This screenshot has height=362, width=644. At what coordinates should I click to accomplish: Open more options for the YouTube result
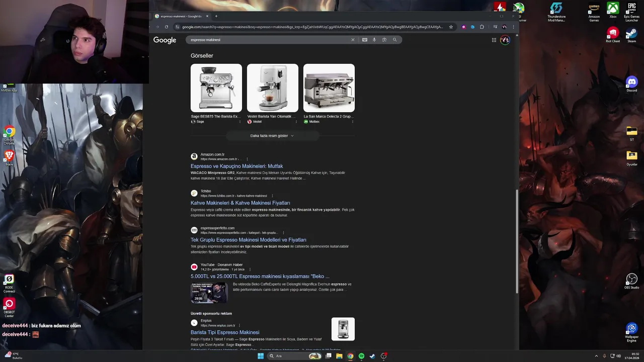pyautogui.click(x=250, y=269)
